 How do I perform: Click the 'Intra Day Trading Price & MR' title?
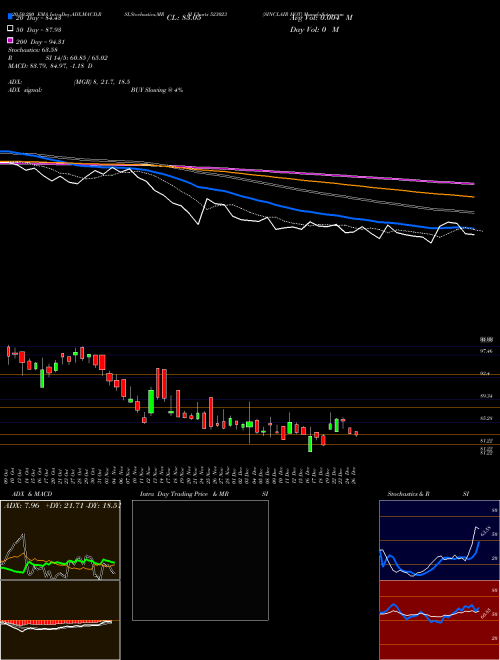184,494
